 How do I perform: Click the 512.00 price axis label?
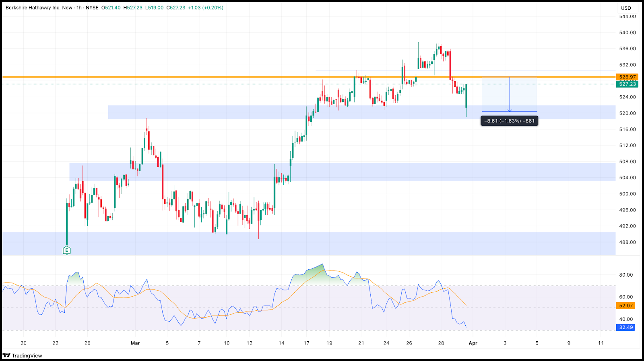(x=627, y=146)
